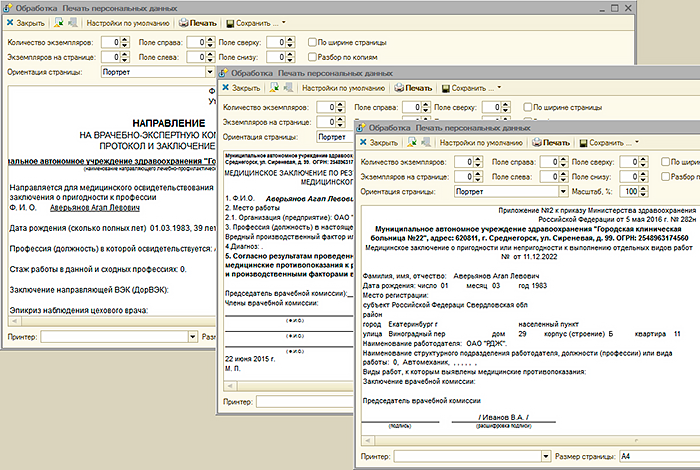Image resolution: width=700 pixels, height=470 pixels.
Task: Click the printer icon in the back-left window toolbar
Action: pos(184,21)
